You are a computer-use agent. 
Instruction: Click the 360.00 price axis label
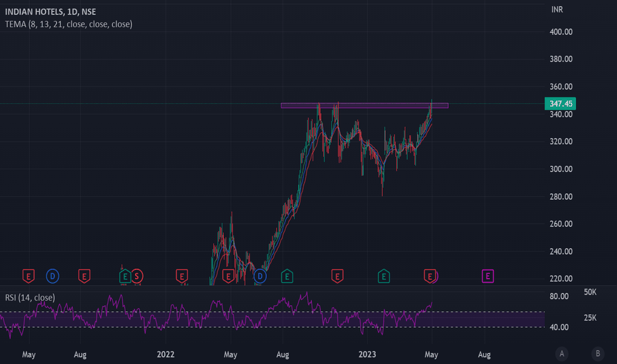pos(561,87)
